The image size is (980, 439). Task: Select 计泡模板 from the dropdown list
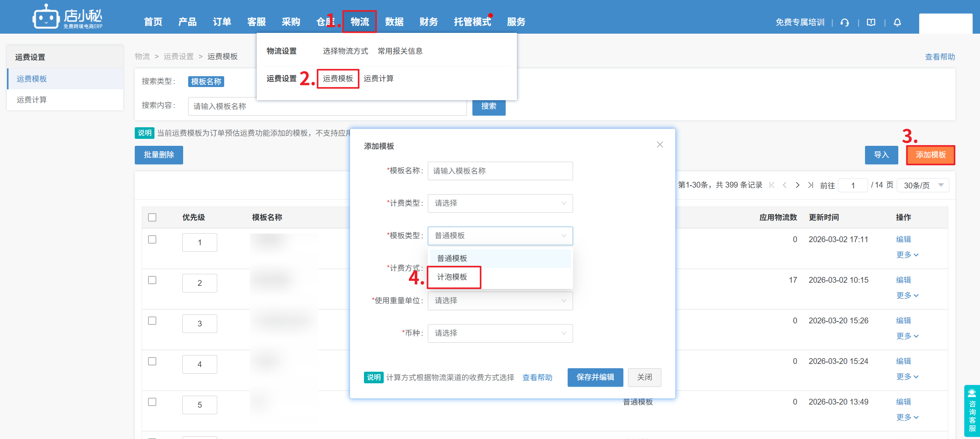(452, 277)
